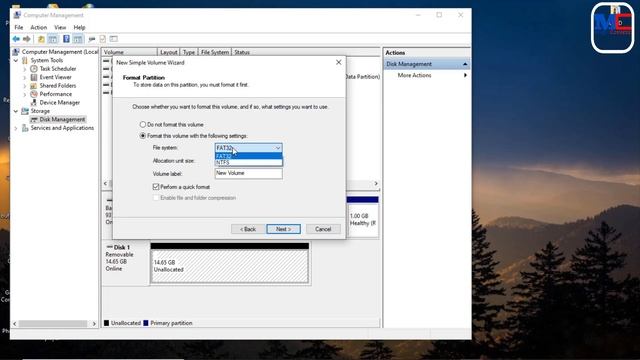Select the 14.65 GB Unallocated disk region
This screenshot has height=360, width=640.
point(229,266)
